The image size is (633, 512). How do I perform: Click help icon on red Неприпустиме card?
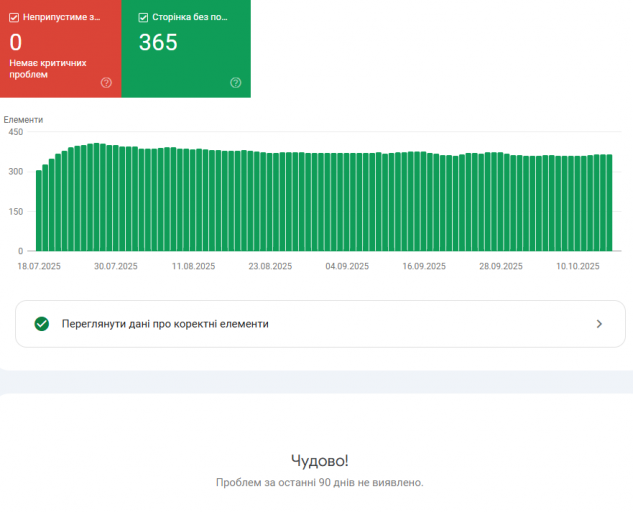coord(106,83)
